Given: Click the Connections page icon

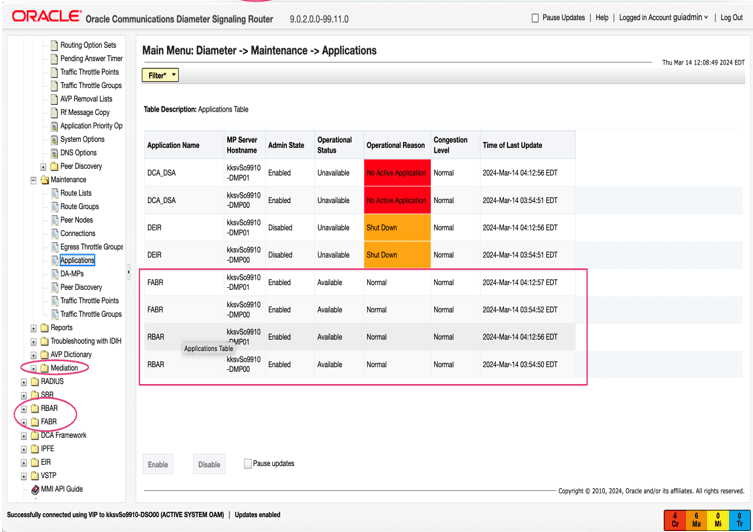Looking at the screenshot, I should [54, 233].
